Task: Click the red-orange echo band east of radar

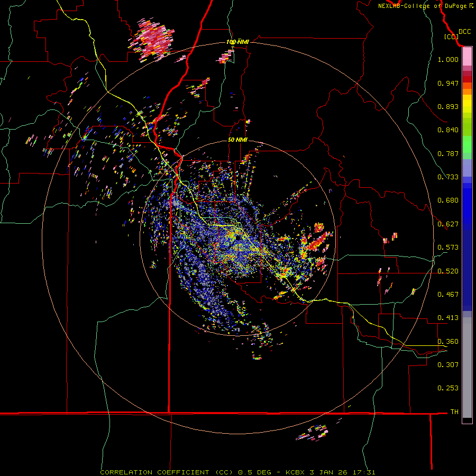Action: coord(316,242)
